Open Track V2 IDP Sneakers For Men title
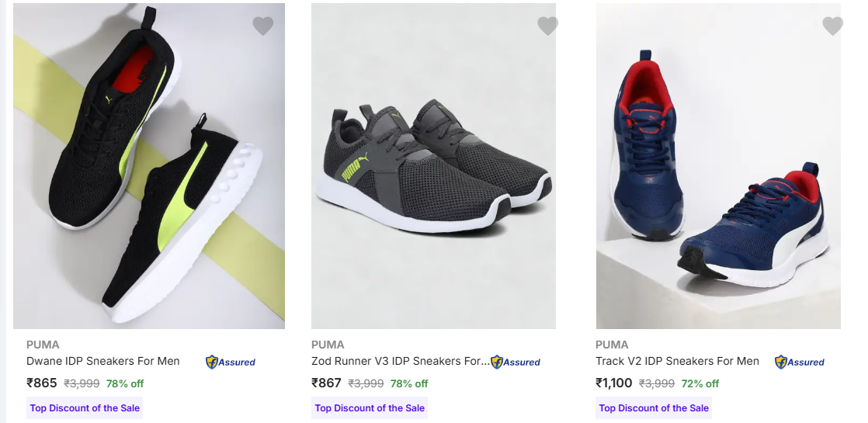The image size is (868, 423). tap(677, 361)
